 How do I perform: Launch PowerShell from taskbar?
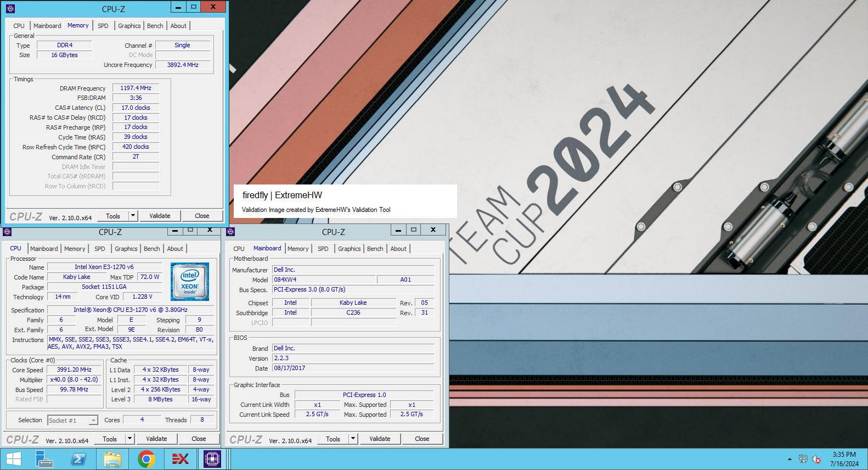tap(78, 459)
